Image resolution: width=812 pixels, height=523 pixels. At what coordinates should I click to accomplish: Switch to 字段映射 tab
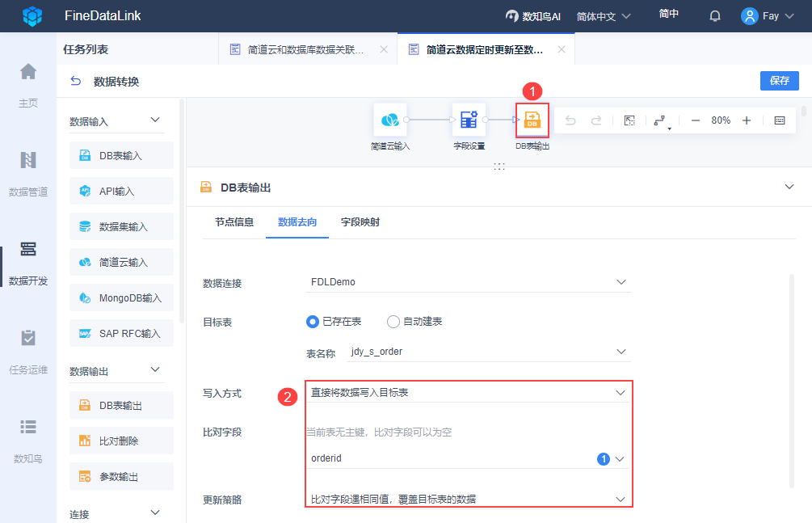pyautogui.click(x=360, y=222)
